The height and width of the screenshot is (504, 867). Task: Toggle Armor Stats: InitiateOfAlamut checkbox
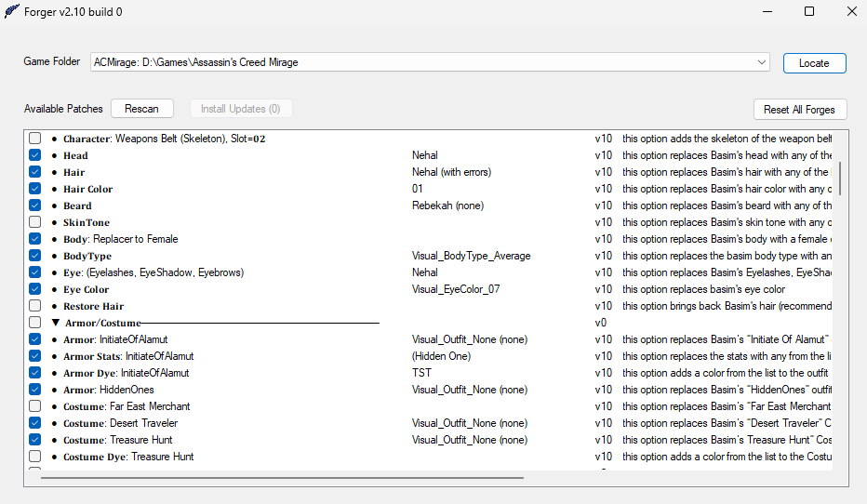click(34, 356)
